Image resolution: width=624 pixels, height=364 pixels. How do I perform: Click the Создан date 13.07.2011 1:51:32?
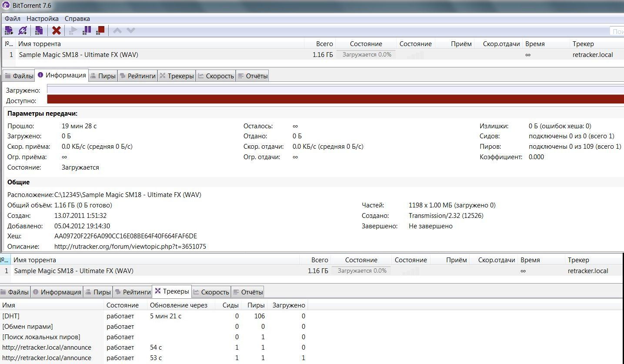point(80,216)
